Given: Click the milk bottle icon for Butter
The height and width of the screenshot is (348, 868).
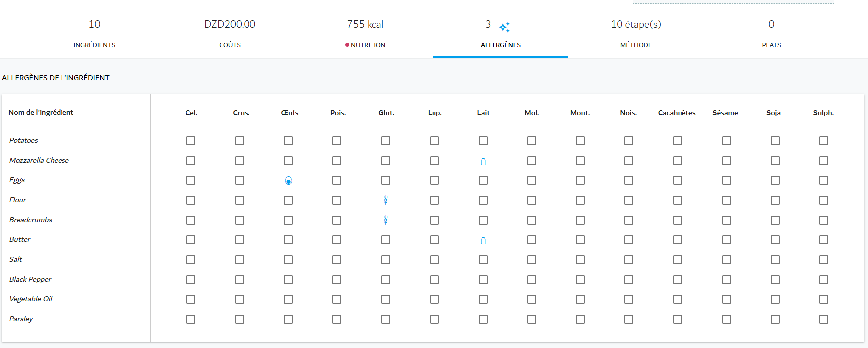Looking at the screenshot, I should pyautogui.click(x=483, y=240).
